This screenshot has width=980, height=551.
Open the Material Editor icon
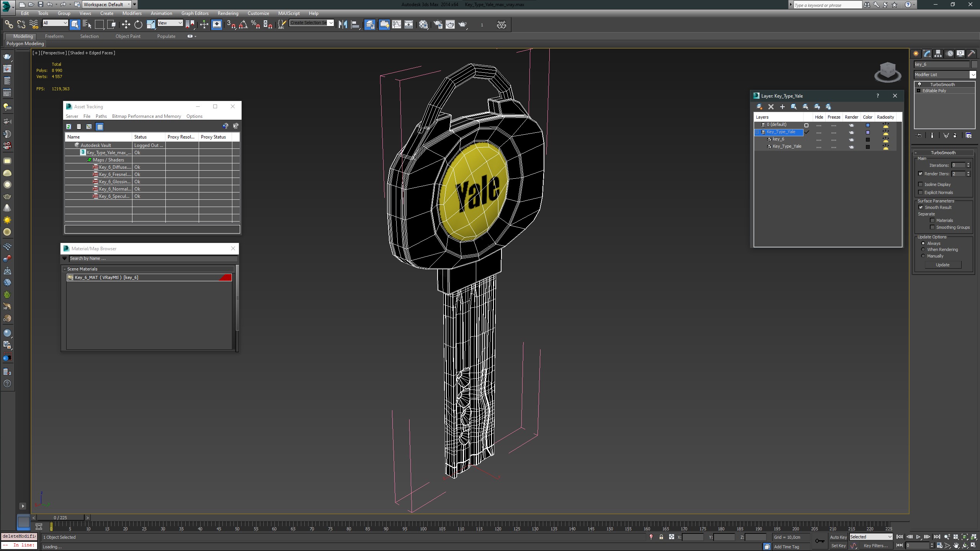423,24
